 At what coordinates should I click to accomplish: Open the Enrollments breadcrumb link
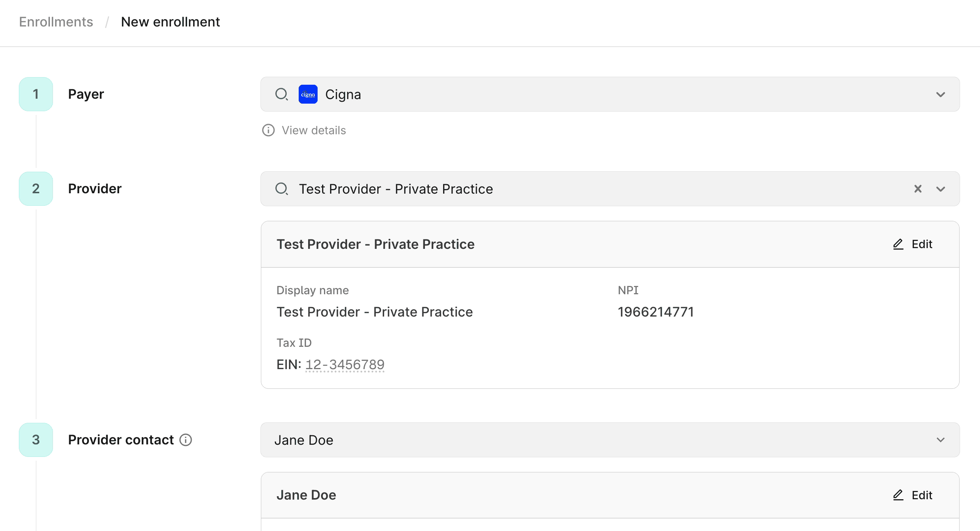pyautogui.click(x=56, y=22)
